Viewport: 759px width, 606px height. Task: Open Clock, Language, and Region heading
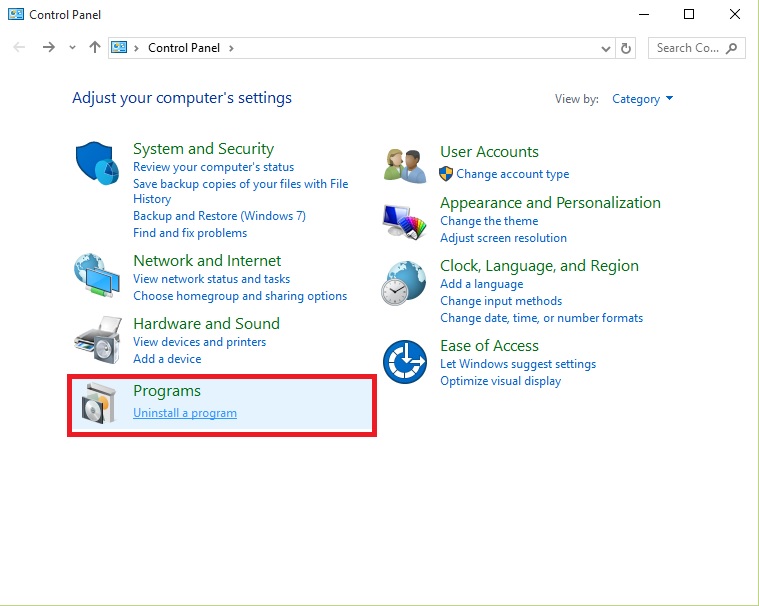point(539,266)
